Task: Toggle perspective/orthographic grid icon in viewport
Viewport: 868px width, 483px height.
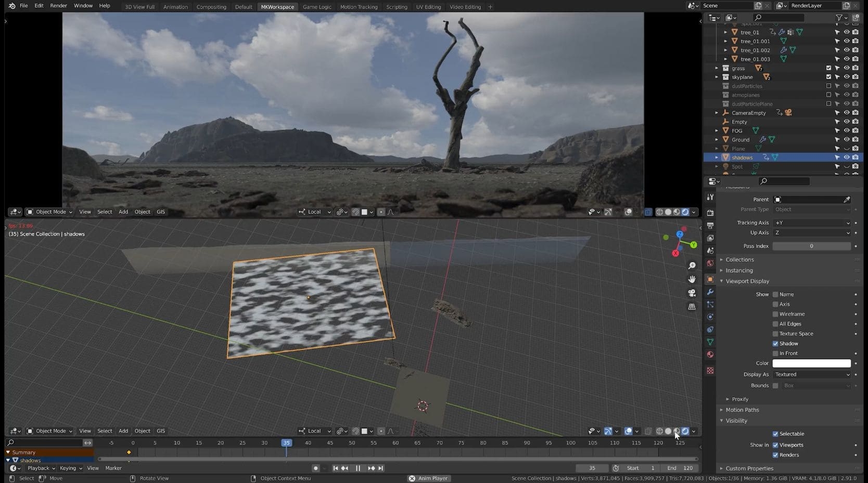Action: coord(692,307)
